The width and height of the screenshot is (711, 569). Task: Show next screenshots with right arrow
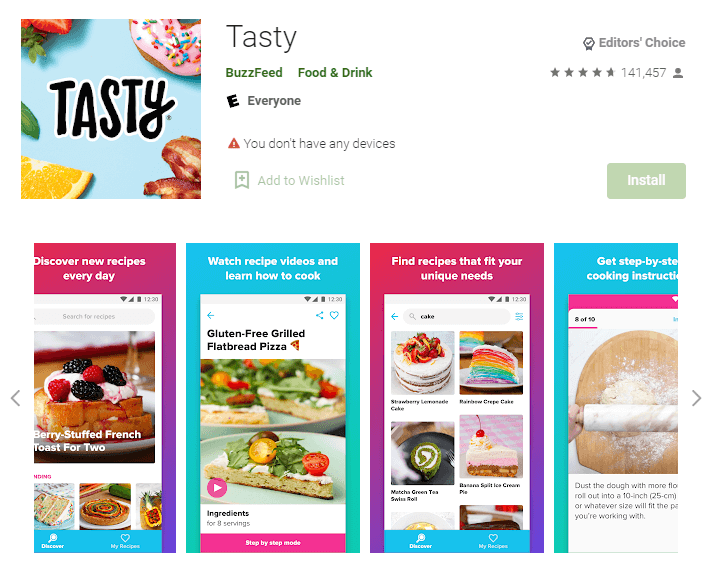coord(696,398)
